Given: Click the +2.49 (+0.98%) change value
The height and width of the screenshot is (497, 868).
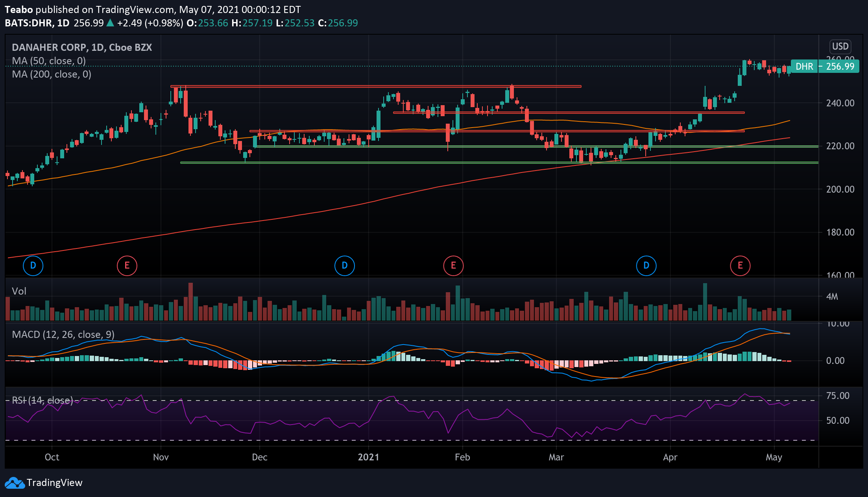Looking at the screenshot, I should [x=150, y=23].
